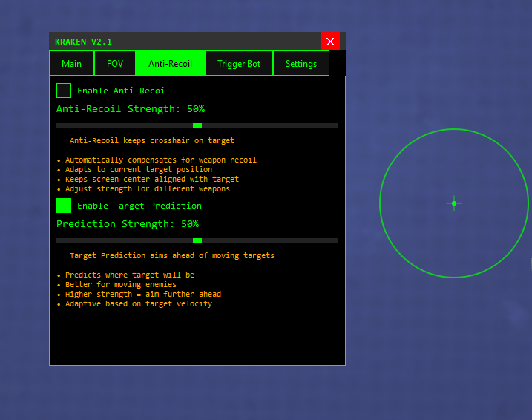
Task: Click the Anti-Recoil Strength slider handle
Action: [x=197, y=125]
